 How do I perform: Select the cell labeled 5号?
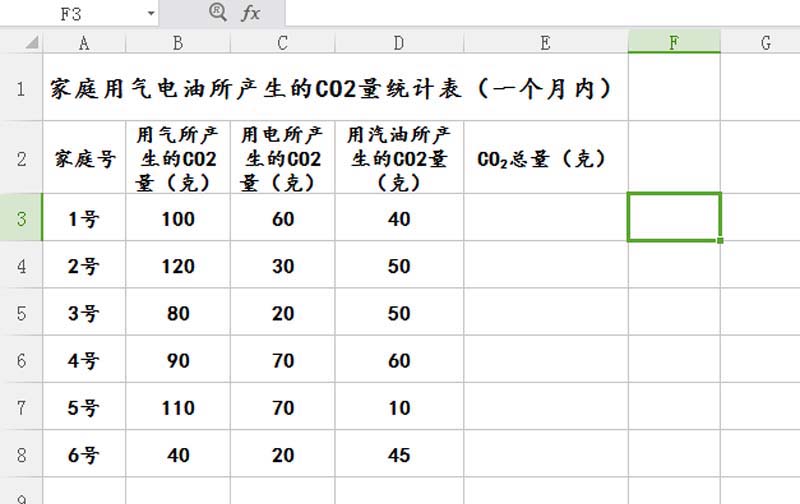pyautogui.click(x=84, y=406)
